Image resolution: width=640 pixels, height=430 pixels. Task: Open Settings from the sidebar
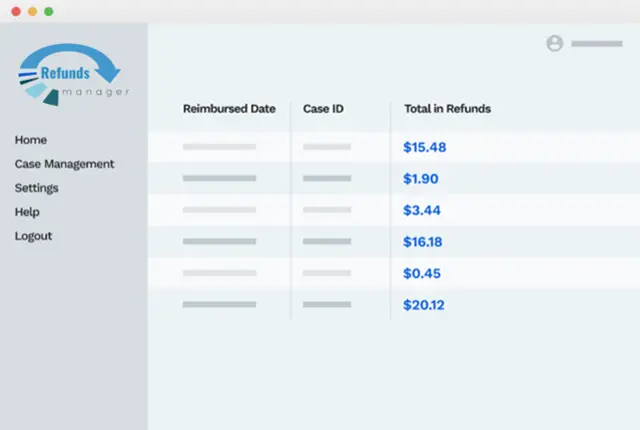[x=36, y=188]
